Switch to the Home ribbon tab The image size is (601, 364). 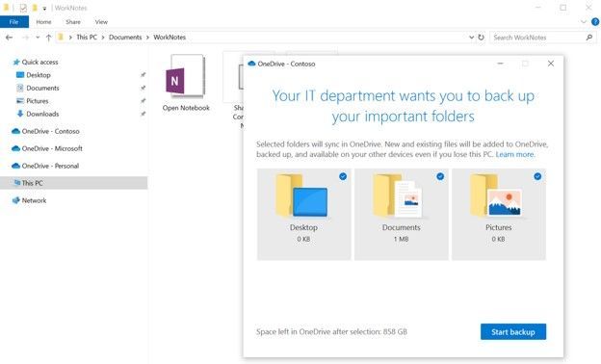[43, 22]
